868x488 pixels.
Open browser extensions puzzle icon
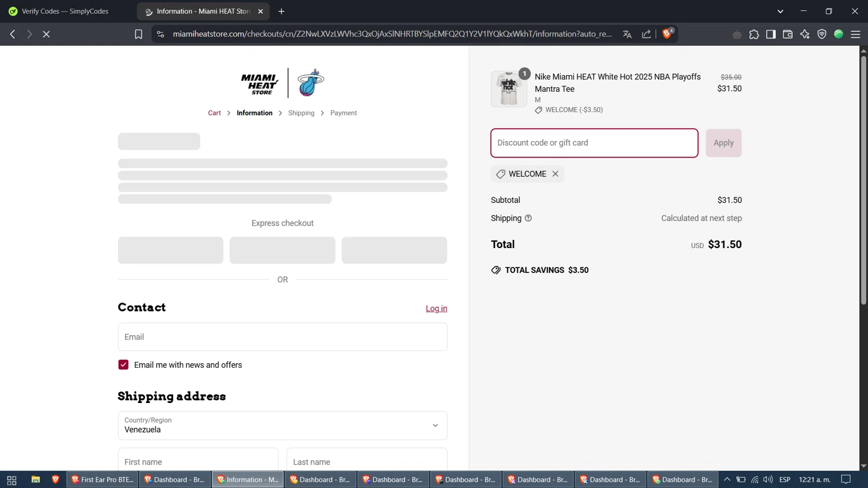coord(754,34)
